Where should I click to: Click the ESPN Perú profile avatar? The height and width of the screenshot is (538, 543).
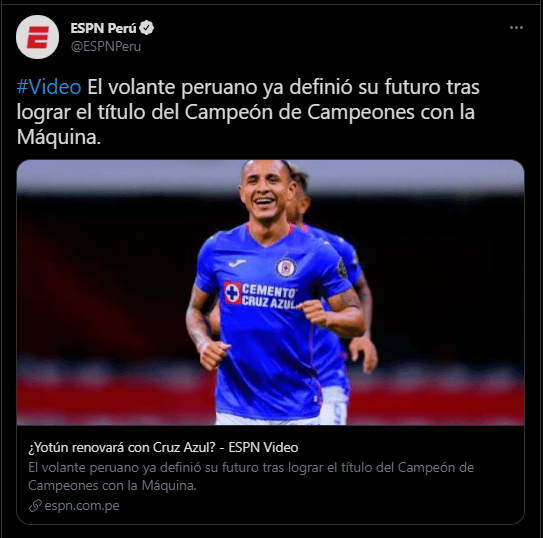37,37
